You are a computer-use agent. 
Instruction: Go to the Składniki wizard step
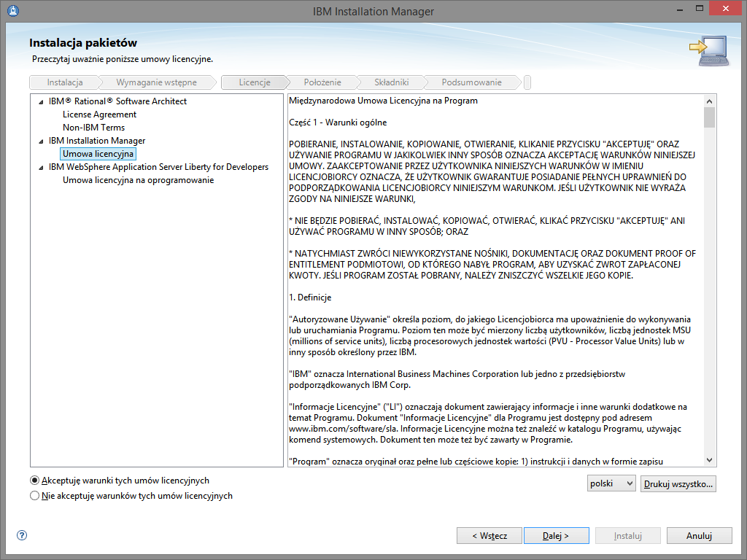391,82
